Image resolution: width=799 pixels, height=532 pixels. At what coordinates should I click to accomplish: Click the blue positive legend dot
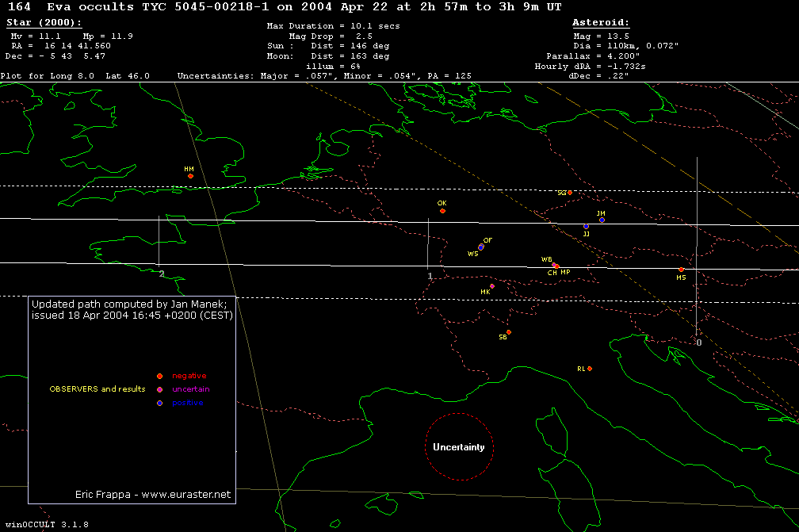point(159,404)
